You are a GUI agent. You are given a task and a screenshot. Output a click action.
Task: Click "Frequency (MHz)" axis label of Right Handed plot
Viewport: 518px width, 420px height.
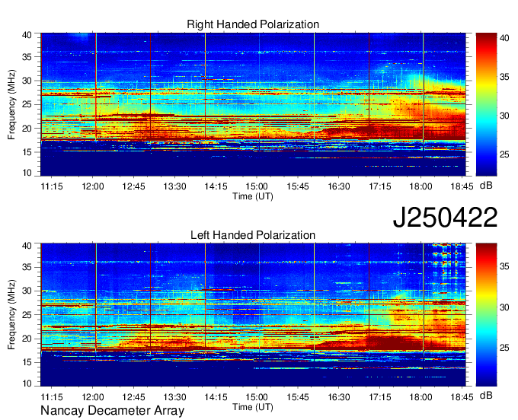point(11,104)
